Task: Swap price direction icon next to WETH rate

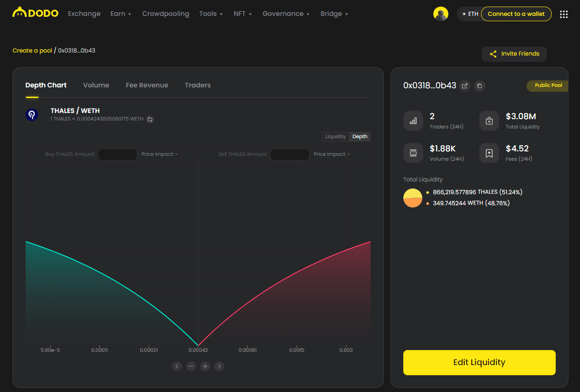Action: (150, 119)
